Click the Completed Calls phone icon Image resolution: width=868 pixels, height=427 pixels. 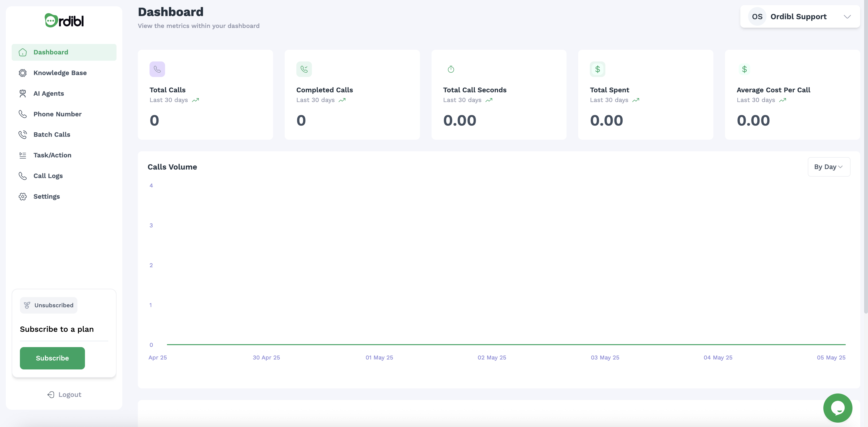(x=304, y=69)
